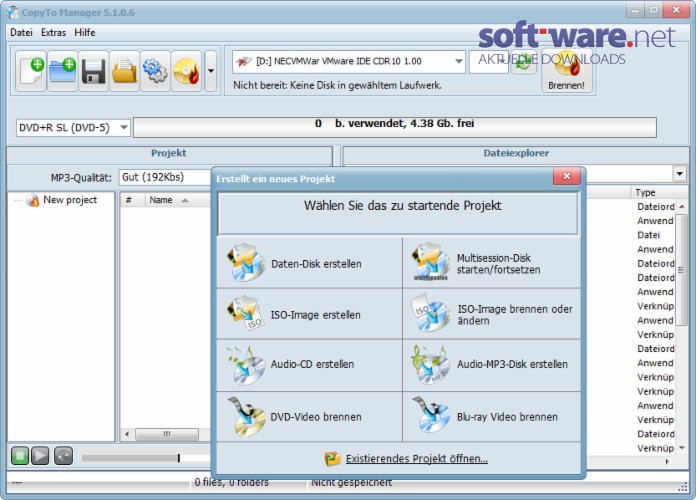Close the Erstellt ein neues Projekt dialog
The image size is (696, 500).
tap(567, 176)
